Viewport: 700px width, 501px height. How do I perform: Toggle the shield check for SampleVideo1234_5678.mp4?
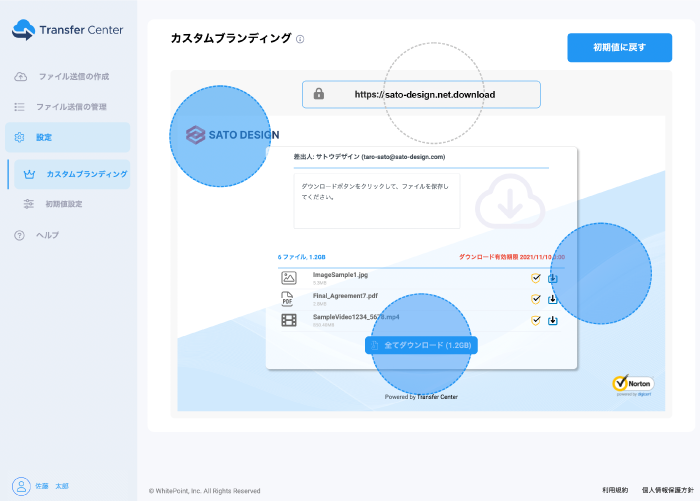coord(536,320)
